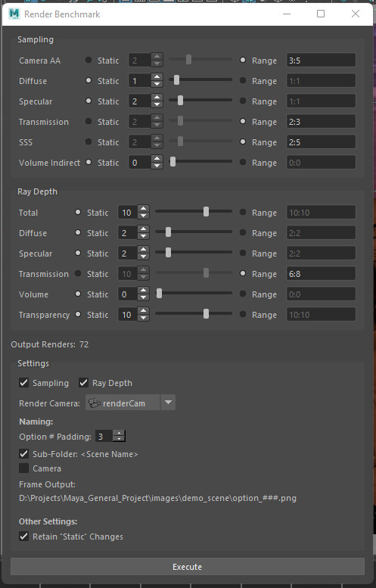Click the Ray Depth Total slider handle
Viewport: 376px width, 588px height.
(206, 211)
